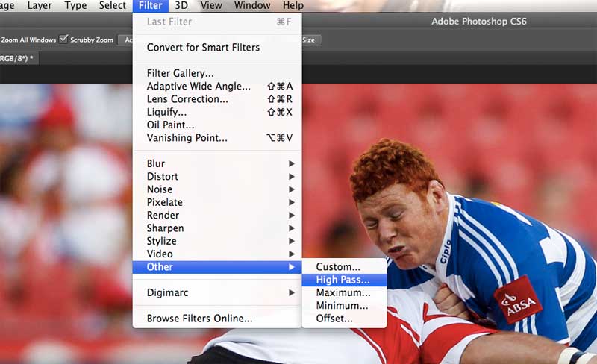Open Vanishing Point filter

pyautogui.click(x=217, y=138)
